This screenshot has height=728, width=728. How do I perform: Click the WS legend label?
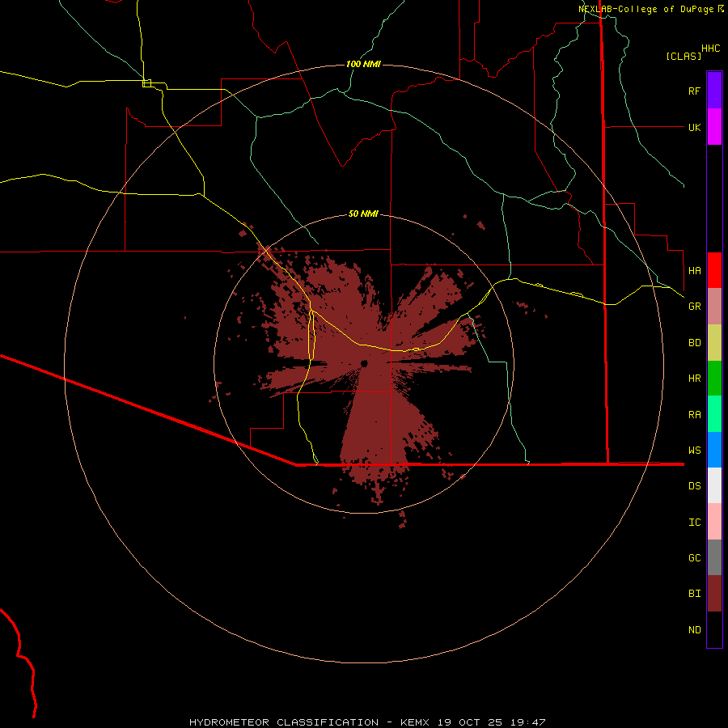(694, 450)
